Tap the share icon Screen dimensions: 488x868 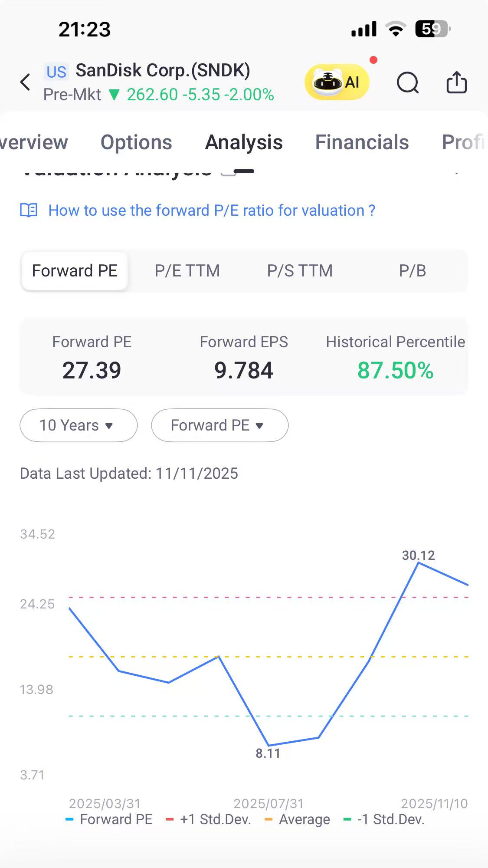456,82
